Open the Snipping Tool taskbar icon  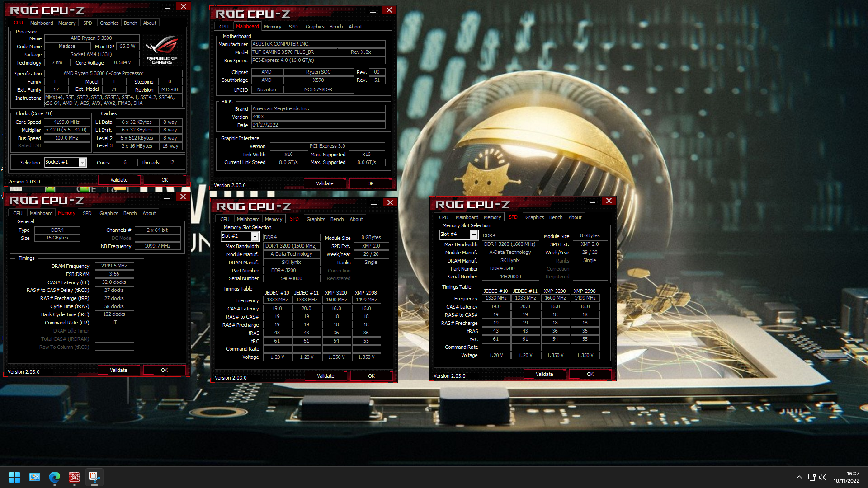94,477
